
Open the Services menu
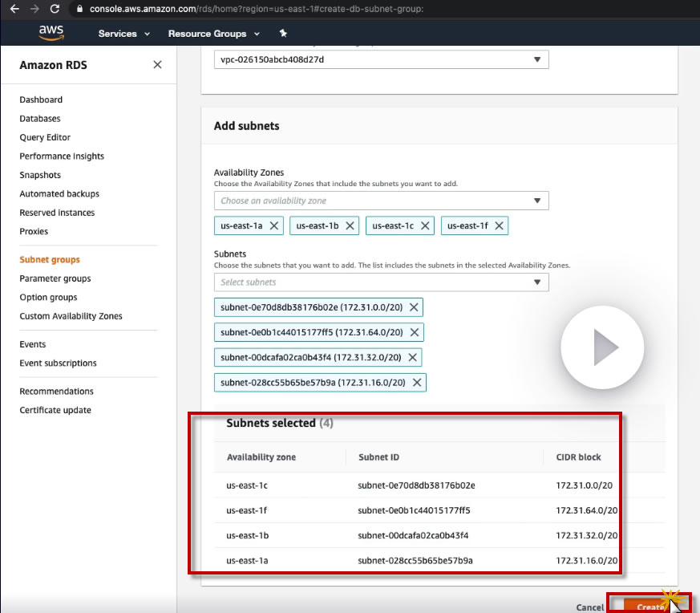pyautogui.click(x=123, y=34)
